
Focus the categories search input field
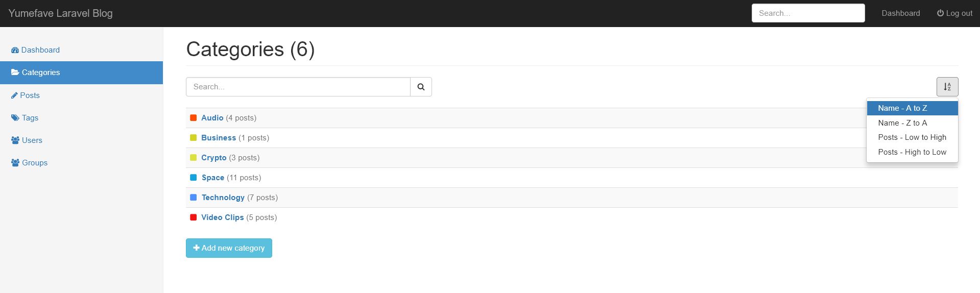(x=298, y=87)
